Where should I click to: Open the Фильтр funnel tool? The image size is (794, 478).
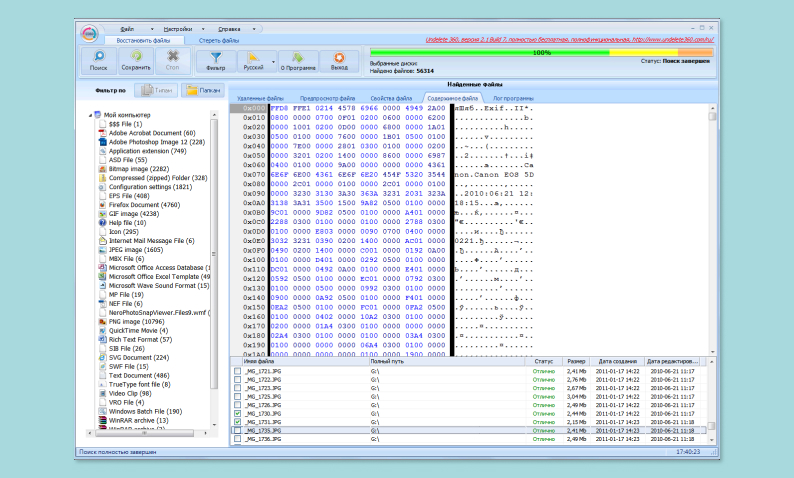(216, 57)
